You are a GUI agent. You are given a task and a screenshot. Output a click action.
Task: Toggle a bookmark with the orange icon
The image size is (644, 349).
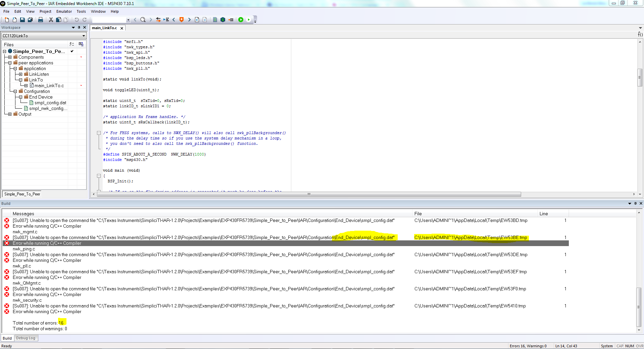pyautogui.click(x=182, y=20)
